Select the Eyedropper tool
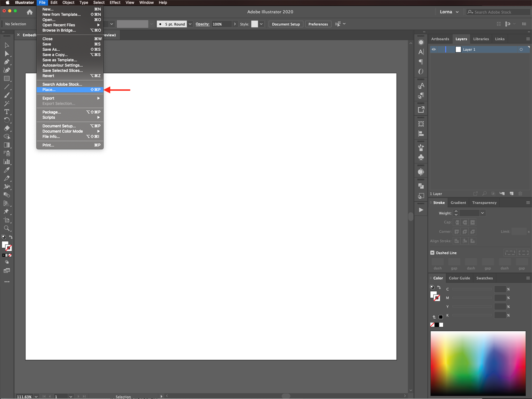532x399 pixels. tap(7, 170)
